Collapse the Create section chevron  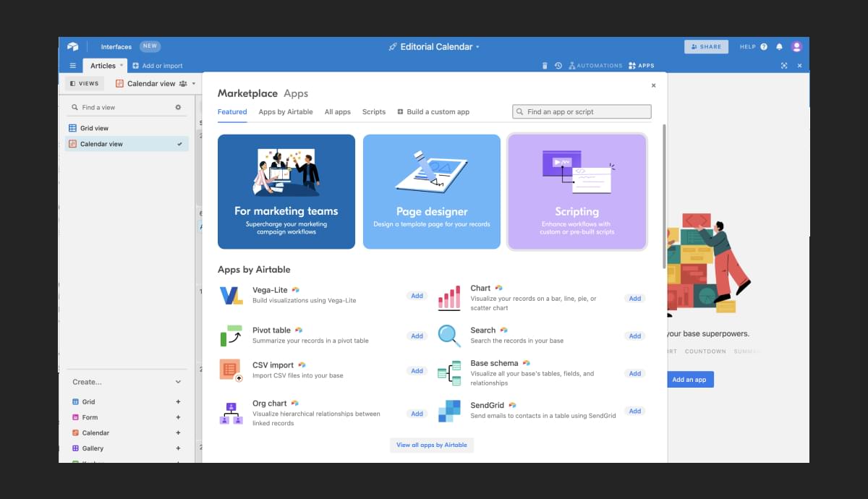click(x=178, y=382)
